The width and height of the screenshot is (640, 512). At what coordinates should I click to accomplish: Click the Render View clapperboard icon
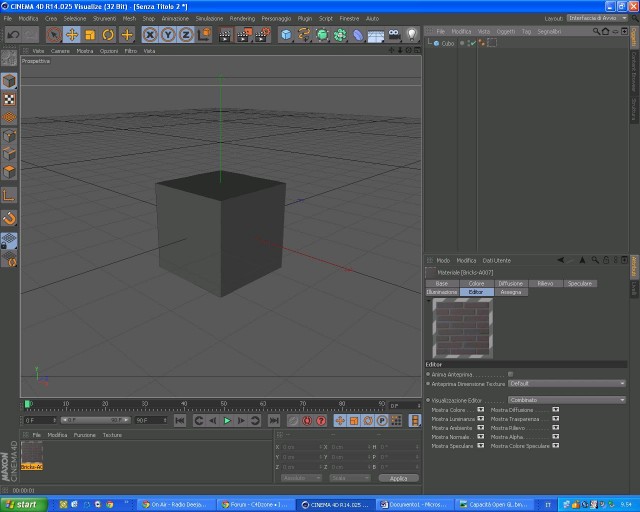pyautogui.click(x=224, y=35)
